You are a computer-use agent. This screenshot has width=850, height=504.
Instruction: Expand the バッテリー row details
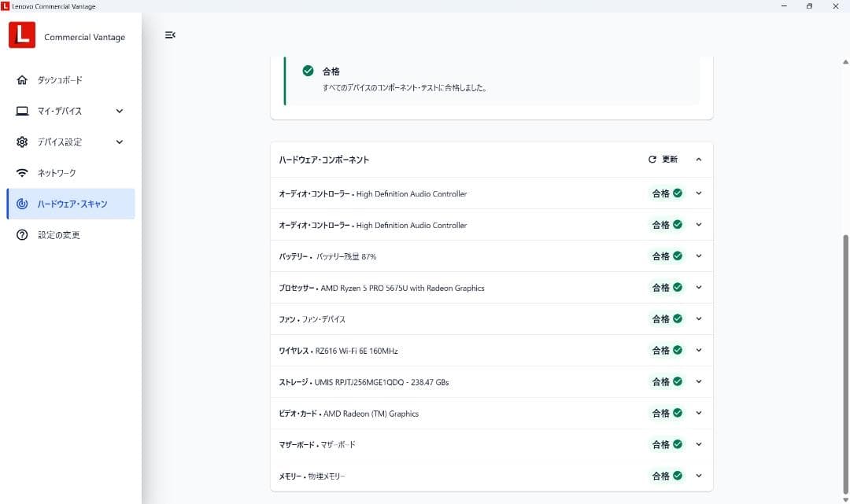698,256
